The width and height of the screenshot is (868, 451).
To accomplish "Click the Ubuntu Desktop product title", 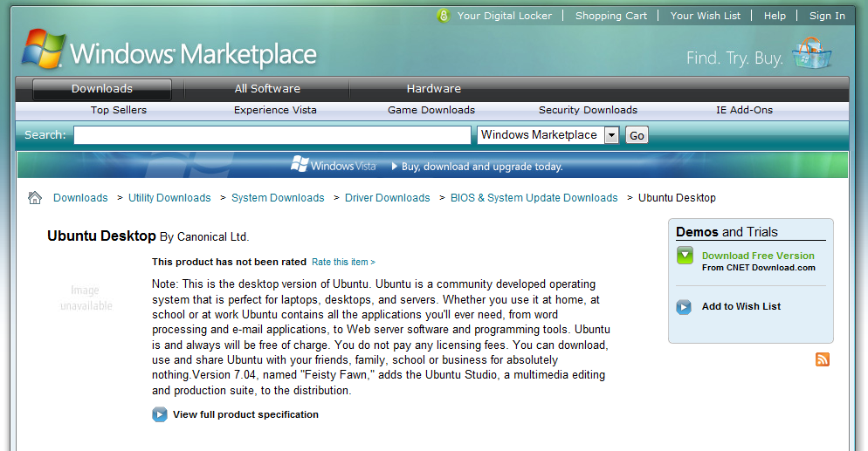I will tap(101, 236).
